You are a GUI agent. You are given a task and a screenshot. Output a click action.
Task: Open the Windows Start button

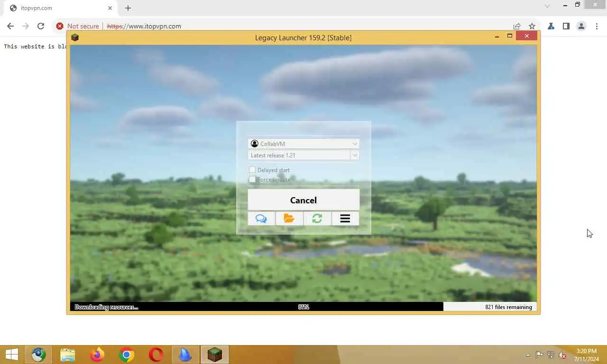[x=11, y=355]
